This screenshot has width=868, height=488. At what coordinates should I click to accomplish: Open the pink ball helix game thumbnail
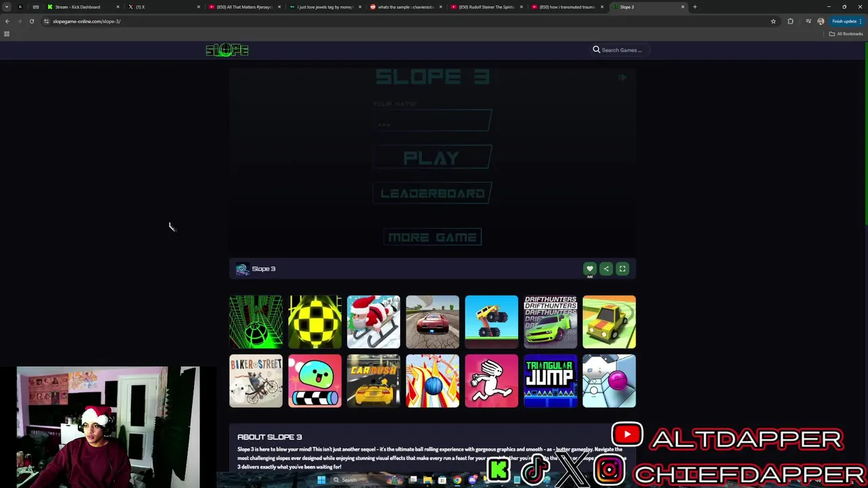(609, 381)
